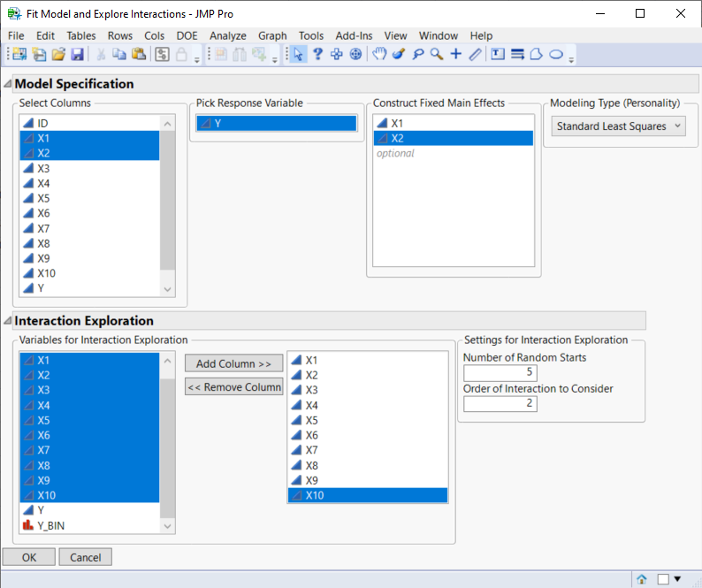Select the Brush tool in toolbar
This screenshot has width=702, height=588.
click(398, 54)
